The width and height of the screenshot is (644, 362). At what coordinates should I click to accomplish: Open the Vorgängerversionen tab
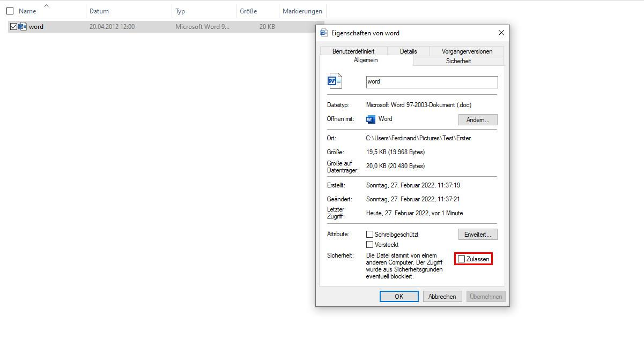pyautogui.click(x=467, y=51)
